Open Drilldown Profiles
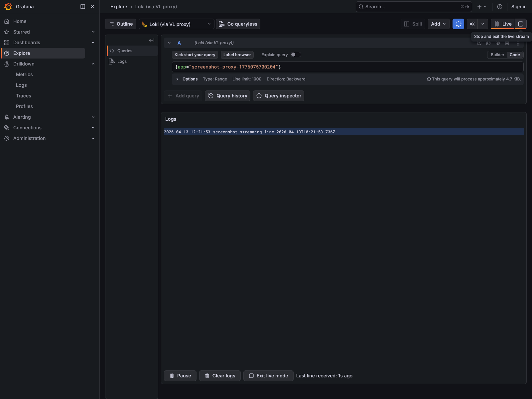This screenshot has height=399, width=532. tap(24, 106)
